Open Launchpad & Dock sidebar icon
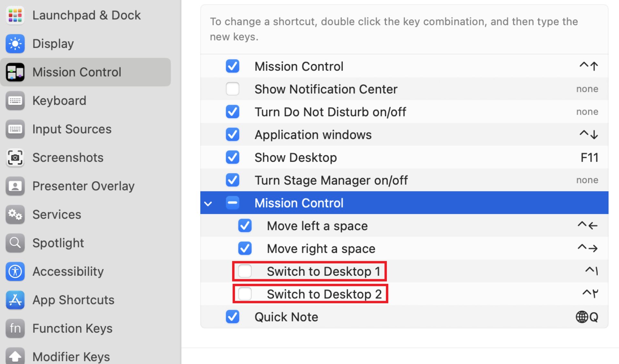The image size is (619, 364). pyautogui.click(x=15, y=15)
